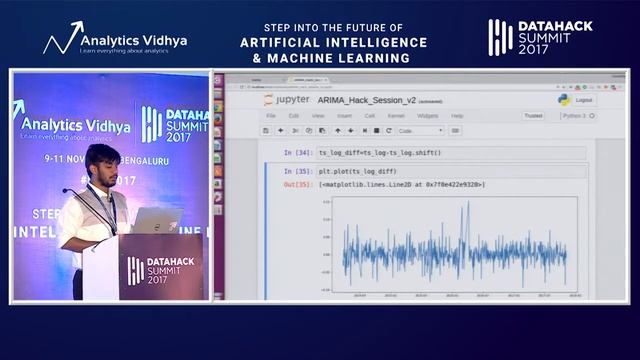This screenshot has width=640, height=360.
Task: Open the File menu
Action: point(271,116)
